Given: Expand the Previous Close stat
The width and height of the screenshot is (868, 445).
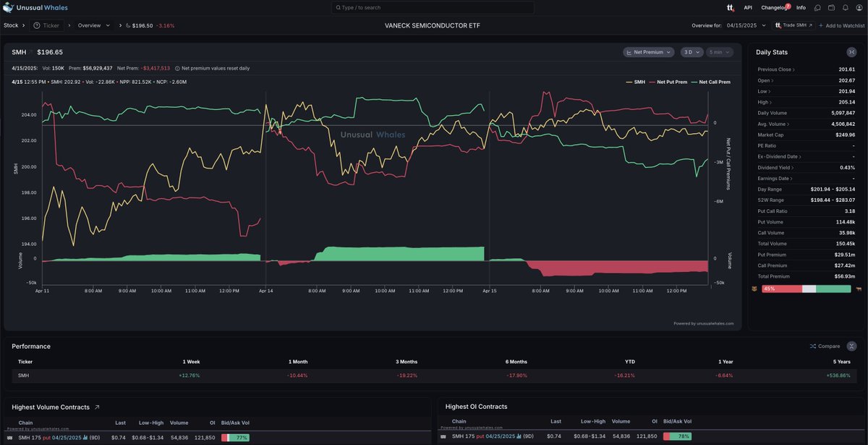Looking at the screenshot, I should click(x=775, y=69).
